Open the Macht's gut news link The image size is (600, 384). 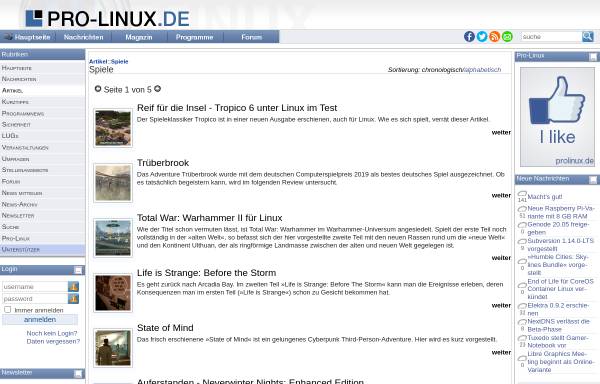(x=545, y=197)
